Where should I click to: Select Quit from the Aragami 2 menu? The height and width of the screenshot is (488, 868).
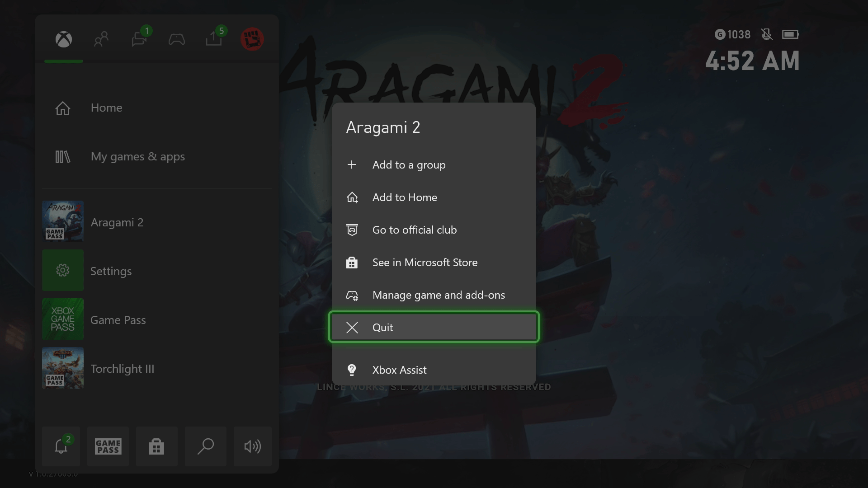433,327
